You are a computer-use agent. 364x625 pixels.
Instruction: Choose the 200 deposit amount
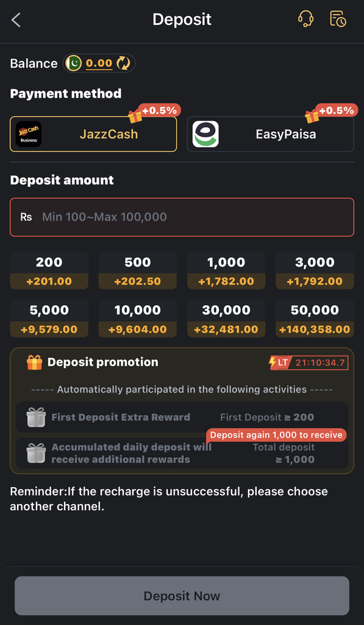click(x=49, y=270)
